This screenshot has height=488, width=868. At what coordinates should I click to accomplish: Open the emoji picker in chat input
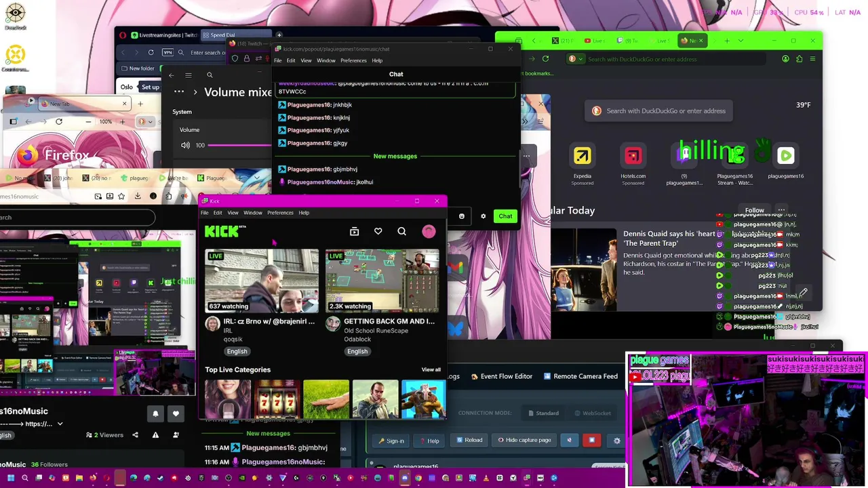[x=462, y=216]
